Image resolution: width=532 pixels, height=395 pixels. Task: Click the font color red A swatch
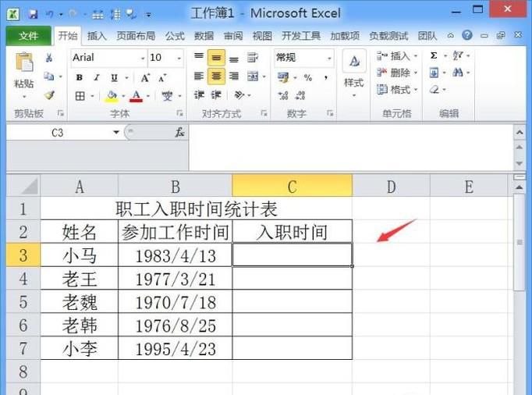point(137,96)
